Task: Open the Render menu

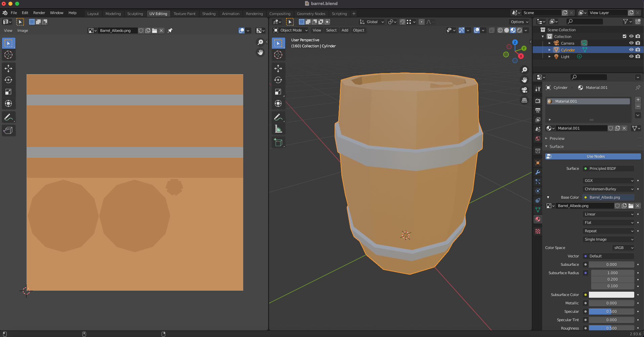Action: (39, 13)
